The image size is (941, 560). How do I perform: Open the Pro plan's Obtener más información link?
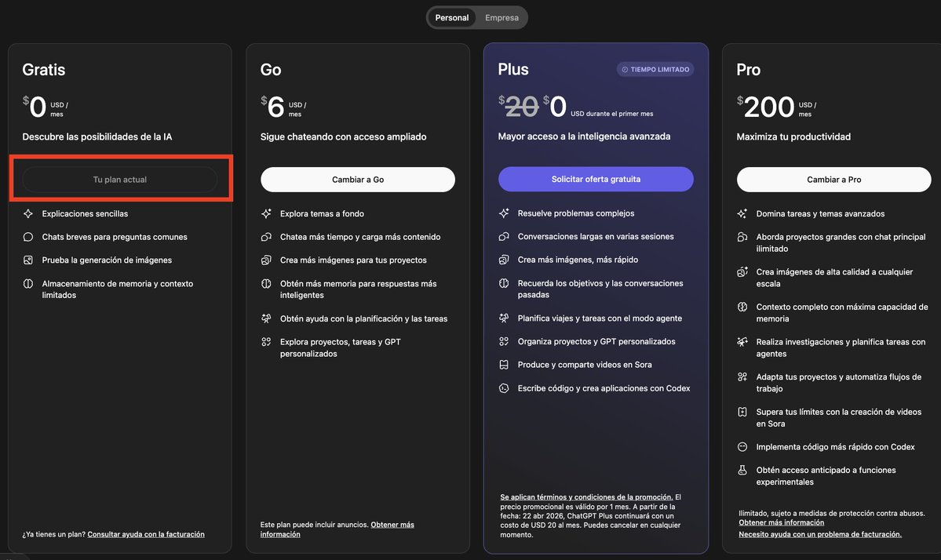781,523
